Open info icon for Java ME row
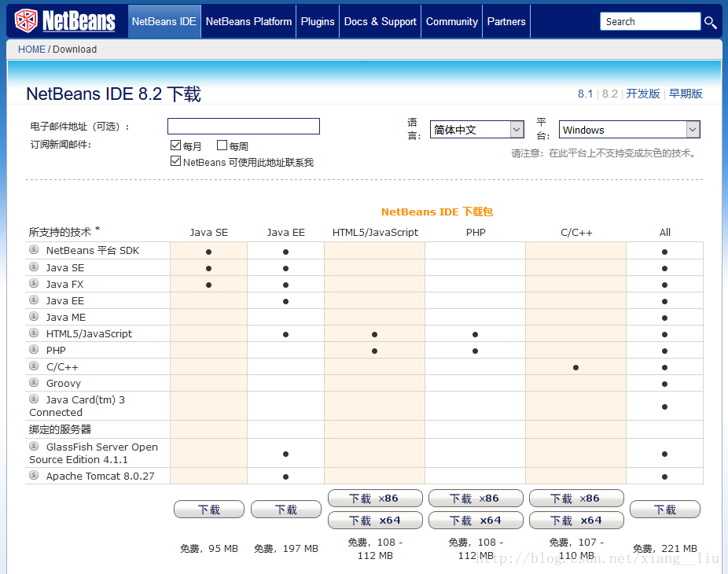The height and width of the screenshot is (574, 728). click(34, 316)
